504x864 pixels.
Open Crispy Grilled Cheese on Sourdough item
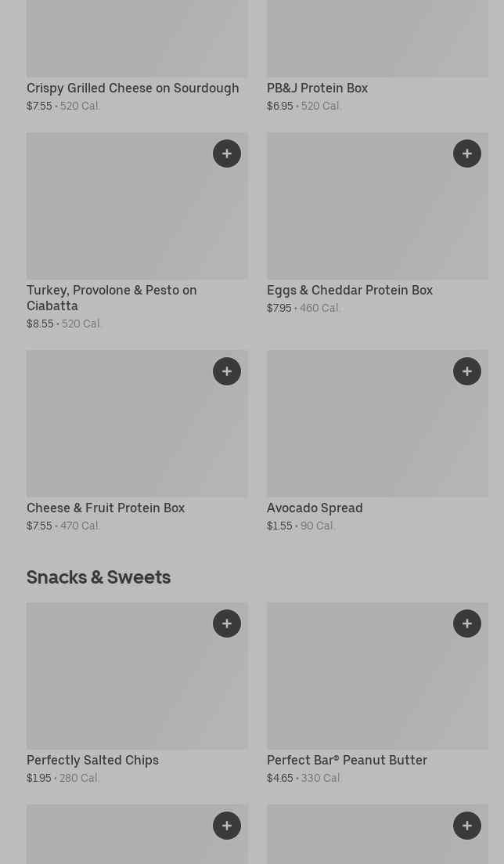(132, 89)
